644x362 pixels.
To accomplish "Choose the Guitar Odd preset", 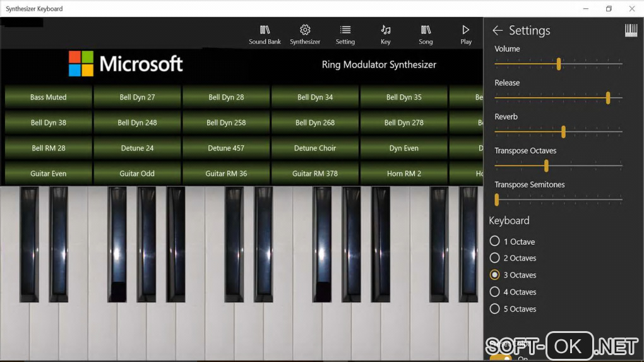I will tap(137, 173).
